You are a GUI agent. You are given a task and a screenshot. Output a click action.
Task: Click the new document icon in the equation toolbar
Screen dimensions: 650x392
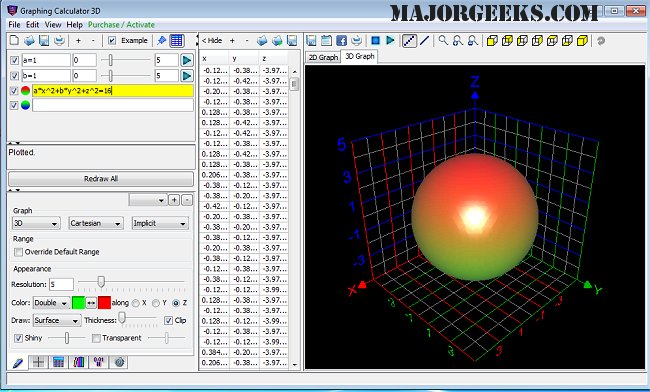(15, 41)
